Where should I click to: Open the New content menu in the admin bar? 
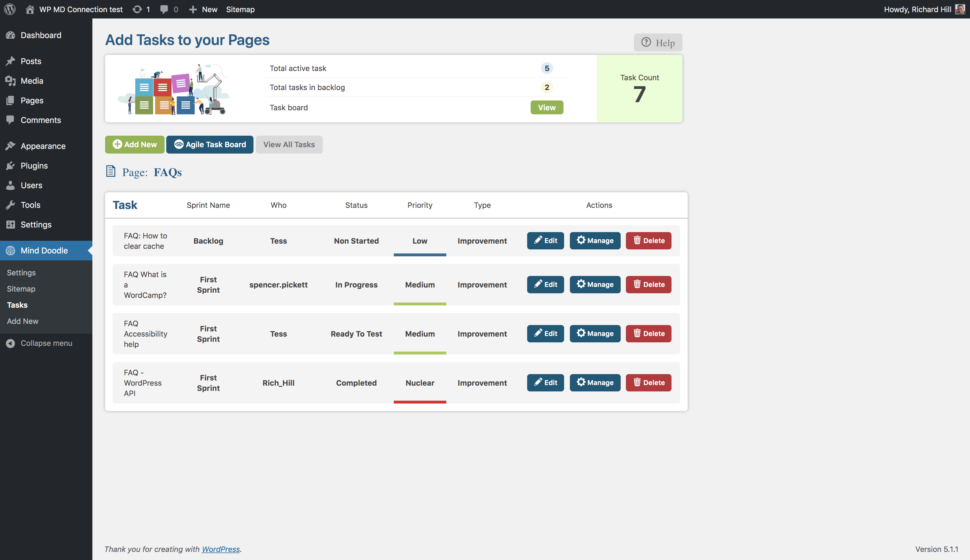(204, 9)
